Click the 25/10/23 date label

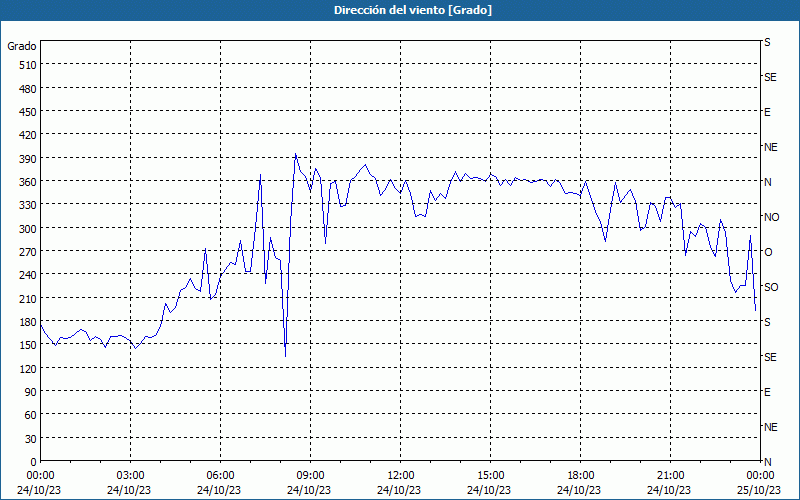click(760, 490)
